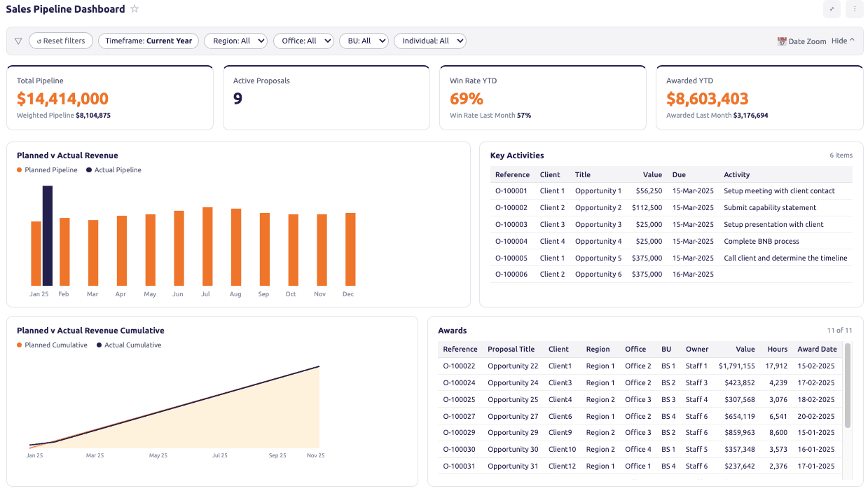
Task: Click the 17,912 hours cell
Action: tap(776, 366)
